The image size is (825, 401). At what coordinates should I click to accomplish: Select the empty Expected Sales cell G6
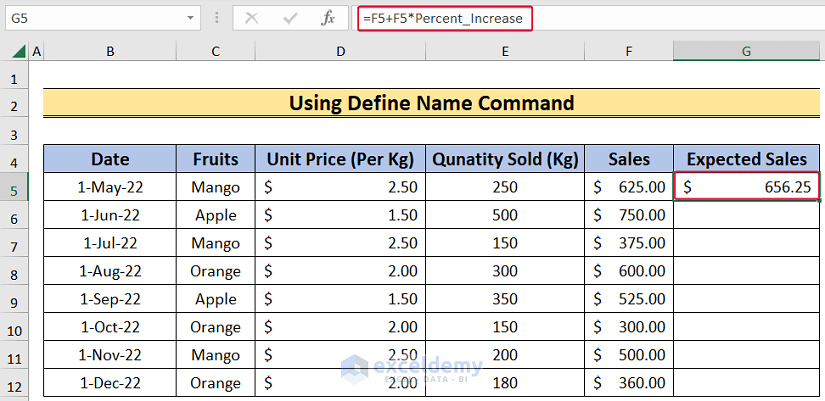746,215
